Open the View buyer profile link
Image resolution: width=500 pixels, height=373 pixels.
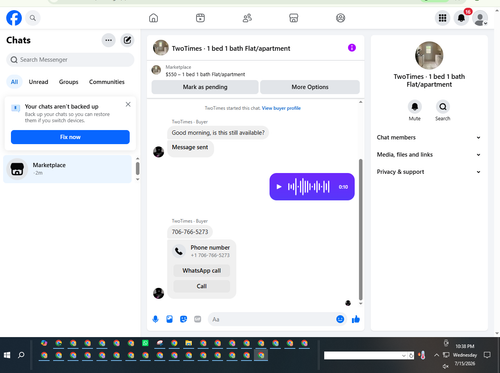281,108
